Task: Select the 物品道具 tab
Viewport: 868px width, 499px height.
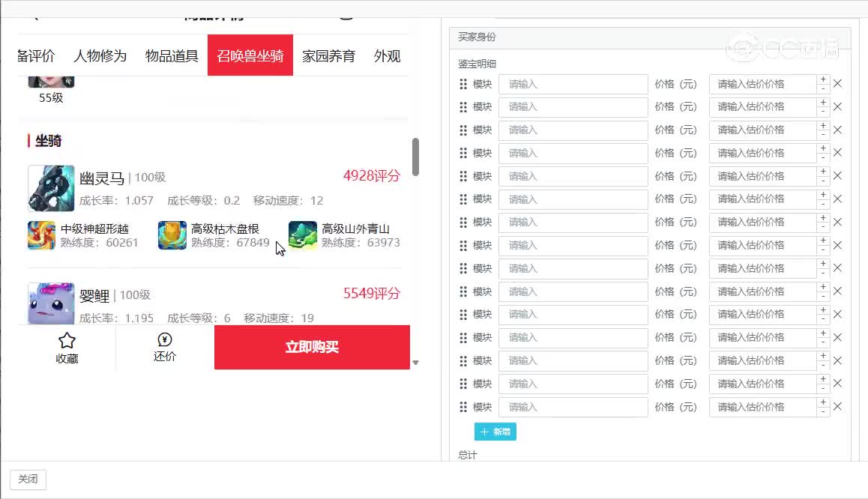Action: tap(172, 55)
